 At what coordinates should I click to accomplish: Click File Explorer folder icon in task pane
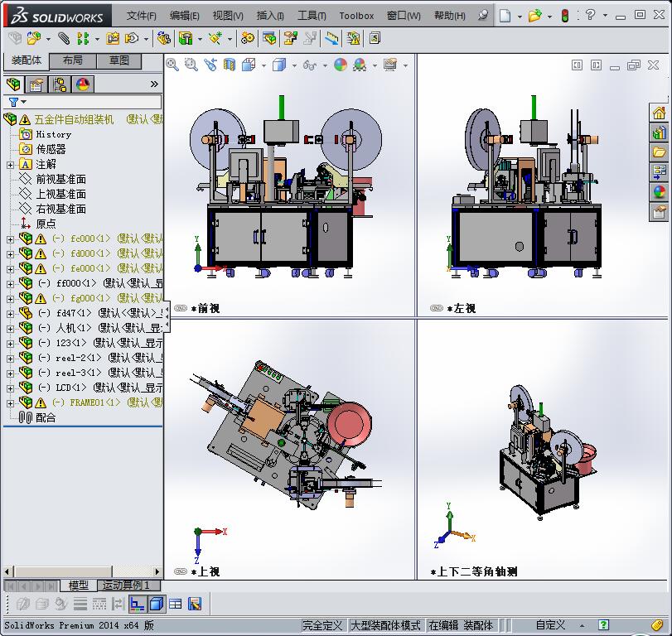pyautogui.click(x=659, y=152)
